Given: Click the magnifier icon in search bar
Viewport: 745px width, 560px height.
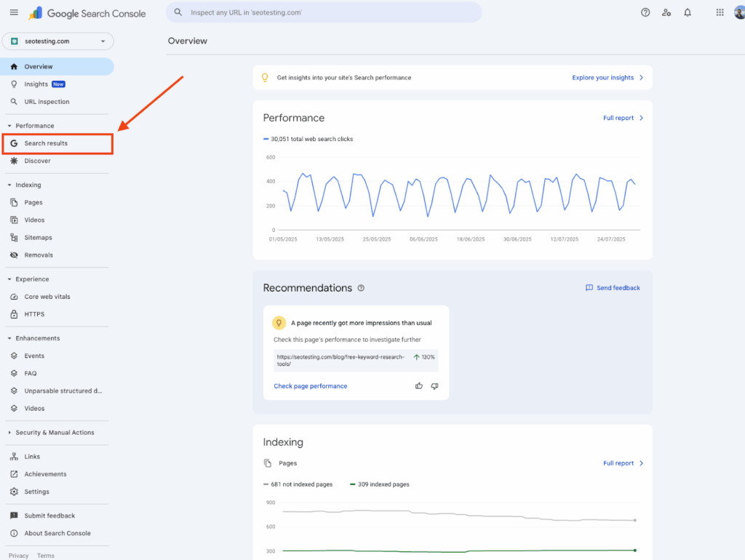Looking at the screenshot, I should click(178, 12).
